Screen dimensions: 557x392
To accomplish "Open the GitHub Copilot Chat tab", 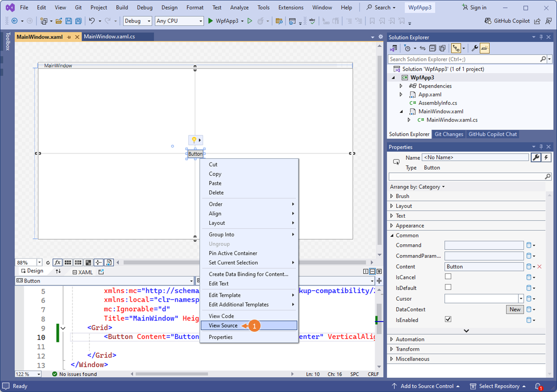I will (x=492, y=134).
